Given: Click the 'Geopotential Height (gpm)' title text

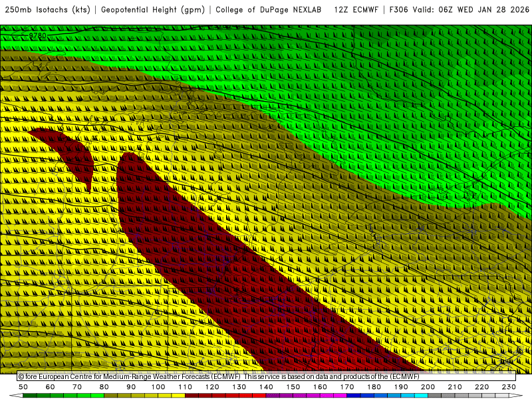Looking at the screenshot, I should 153,10.
